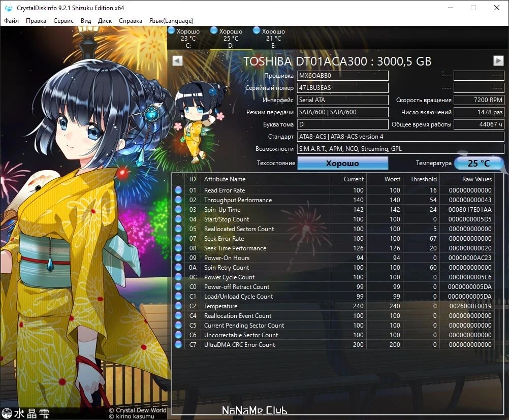
Task: Click the drive letter field D:
Action: tap(343, 124)
